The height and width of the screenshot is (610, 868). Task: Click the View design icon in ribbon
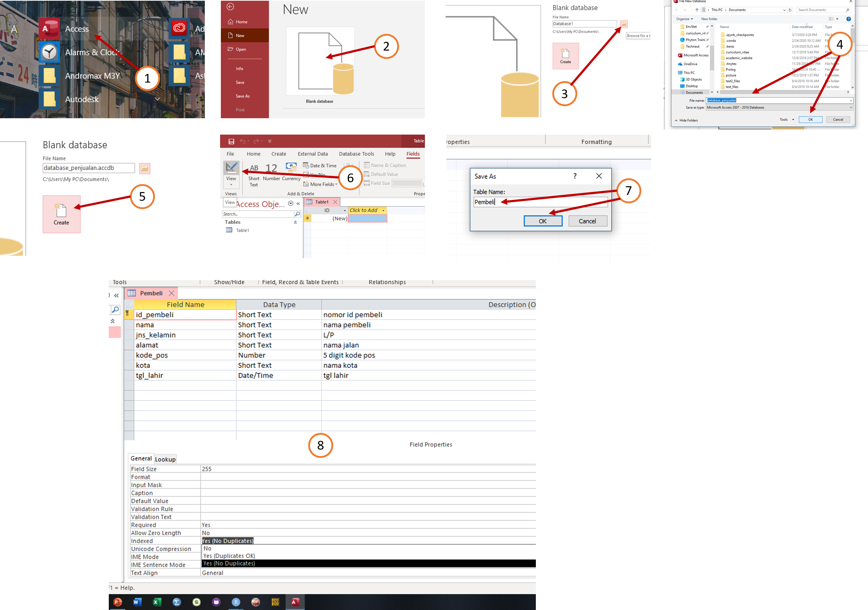tap(231, 168)
